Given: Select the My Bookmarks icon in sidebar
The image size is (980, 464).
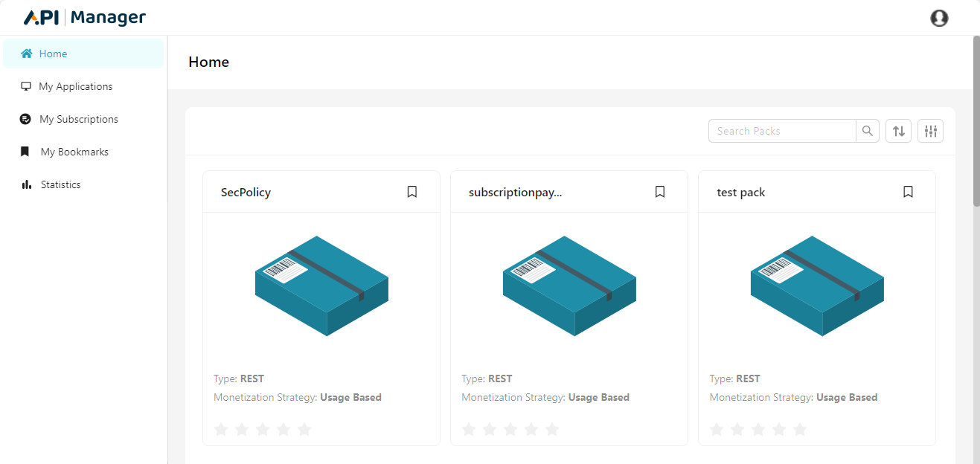Looking at the screenshot, I should 25,152.
